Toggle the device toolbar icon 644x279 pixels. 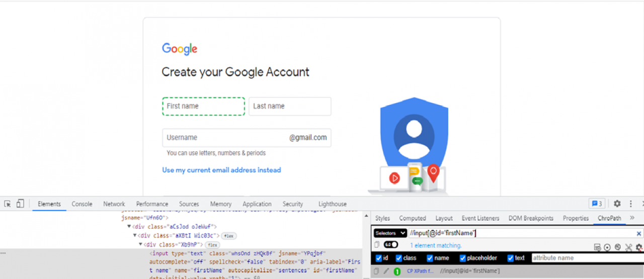(x=20, y=204)
